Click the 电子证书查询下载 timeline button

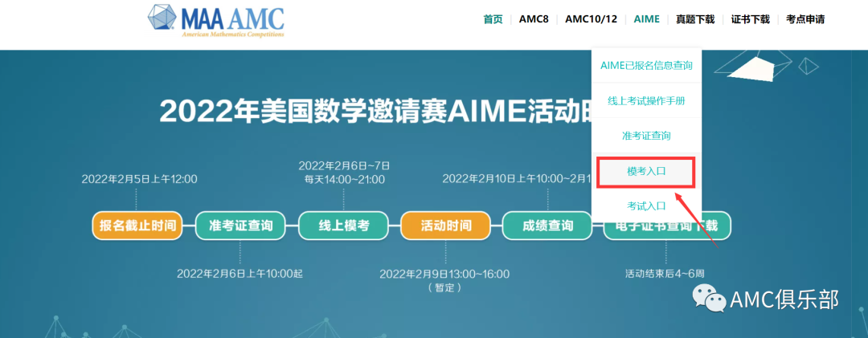click(667, 226)
